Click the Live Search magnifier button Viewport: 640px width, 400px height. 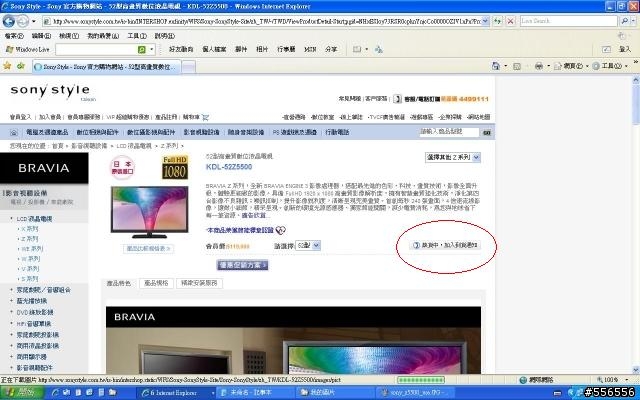point(624,21)
